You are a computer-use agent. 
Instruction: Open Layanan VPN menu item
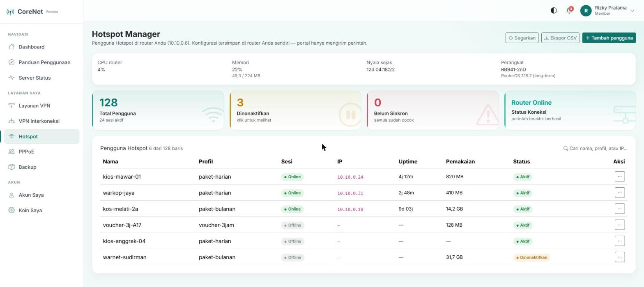41,106
